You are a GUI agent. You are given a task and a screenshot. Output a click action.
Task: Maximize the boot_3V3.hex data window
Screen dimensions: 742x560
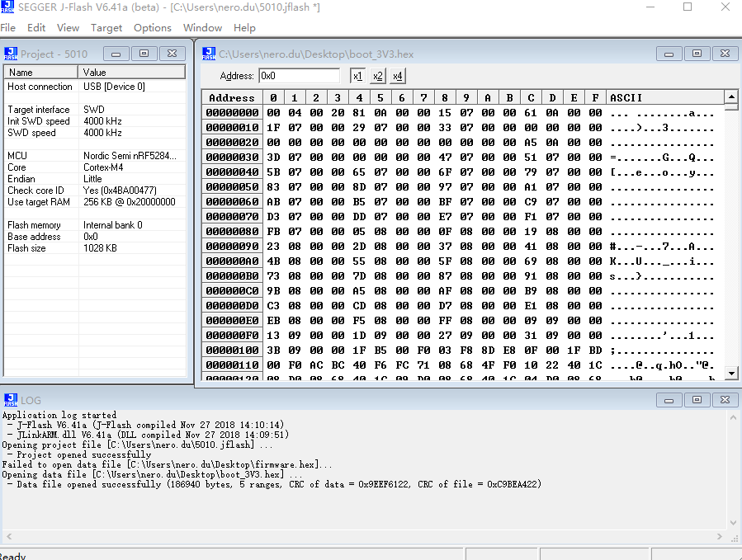[x=697, y=54]
